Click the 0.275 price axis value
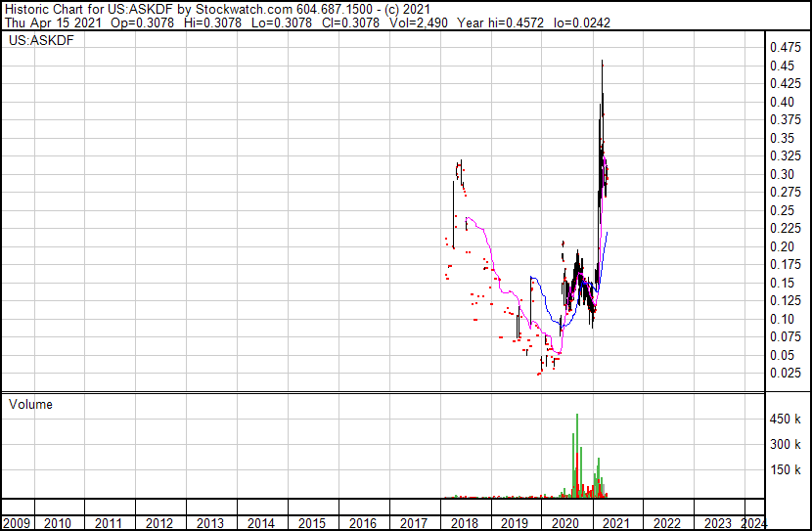 (x=786, y=192)
